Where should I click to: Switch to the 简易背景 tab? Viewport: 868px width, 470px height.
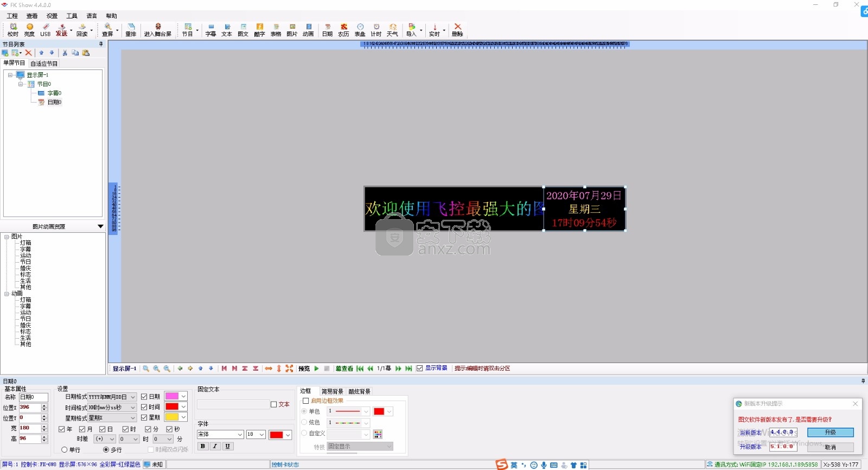pyautogui.click(x=332, y=391)
